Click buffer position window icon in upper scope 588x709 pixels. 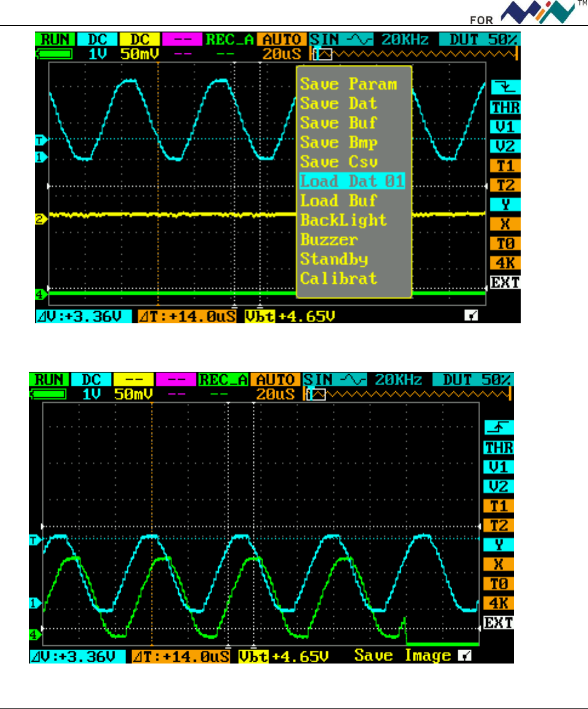coord(322,55)
